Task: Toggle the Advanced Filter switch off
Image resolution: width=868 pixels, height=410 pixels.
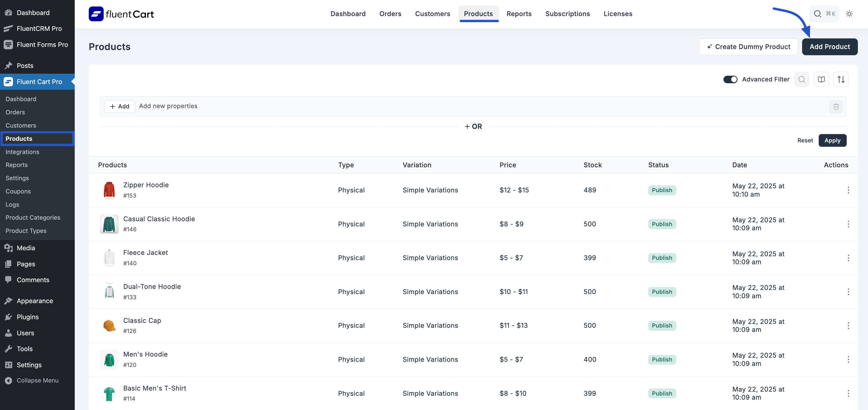Action: click(730, 79)
